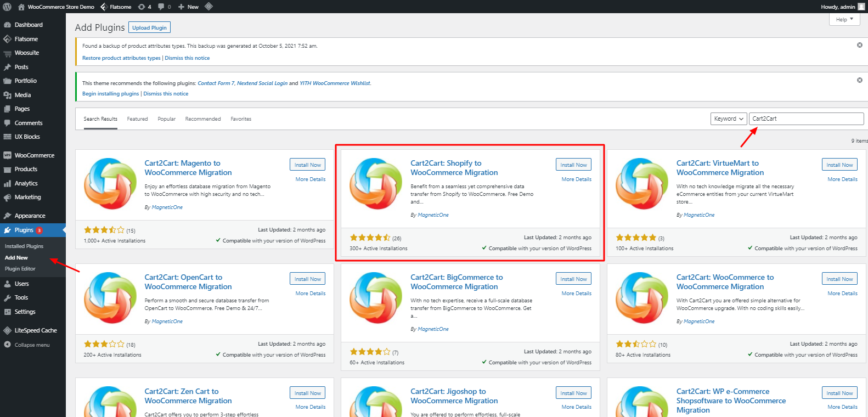The image size is (868, 417).
Task: Switch to the Recommended plugins tab
Action: tap(203, 119)
